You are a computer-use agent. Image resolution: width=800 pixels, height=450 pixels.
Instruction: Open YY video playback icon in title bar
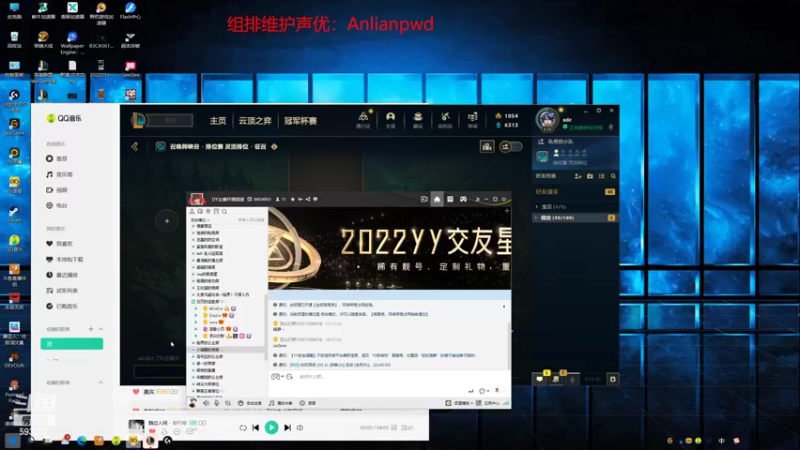point(424,199)
